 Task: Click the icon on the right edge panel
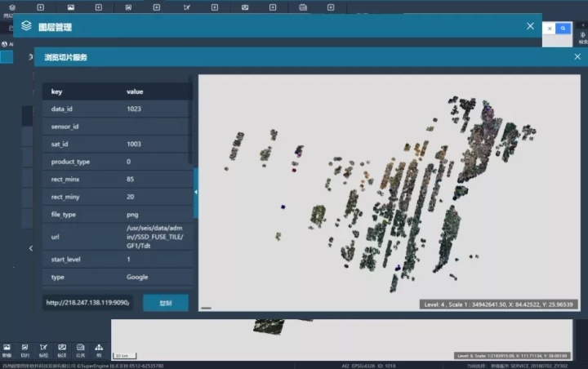point(583,35)
